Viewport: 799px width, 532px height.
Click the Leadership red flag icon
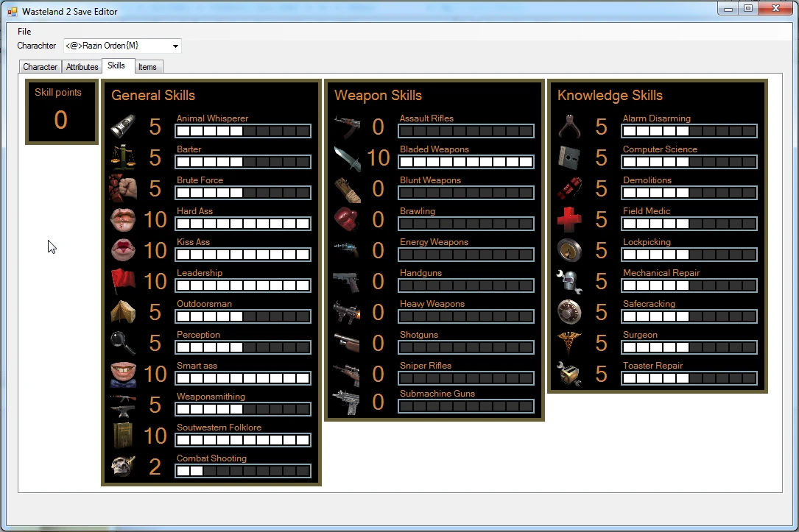(123, 281)
